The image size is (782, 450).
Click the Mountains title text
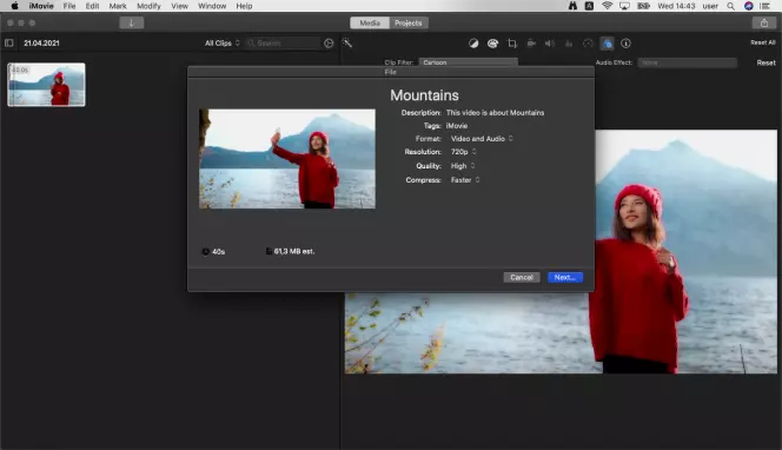tap(424, 95)
